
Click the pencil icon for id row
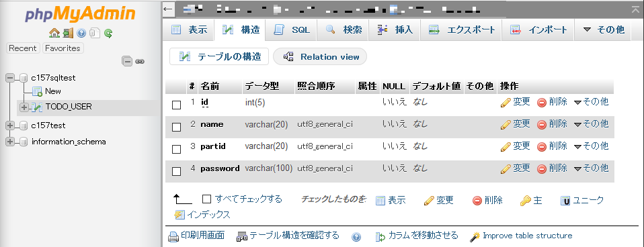(506, 103)
